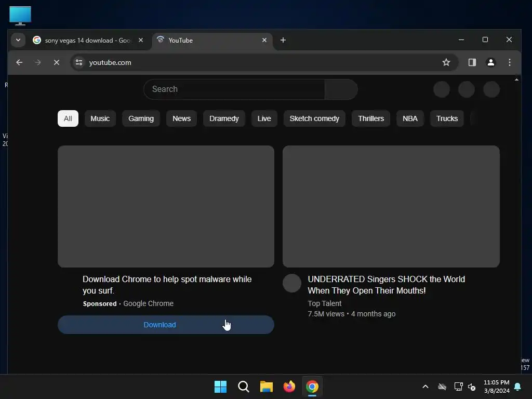Open the sponsored Chrome ad thumbnail
532x399 pixels.
point(166,206)
